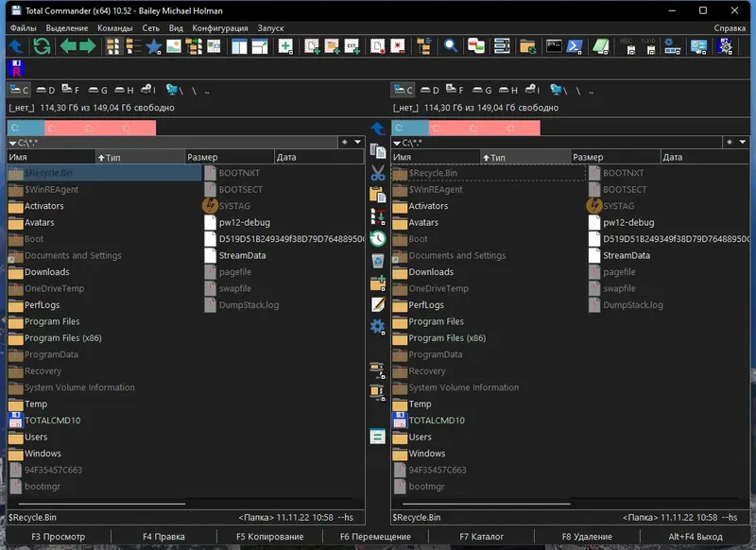Open the black command prompt icon
This screenshot has width=756, height=550.
click(554, 46)
